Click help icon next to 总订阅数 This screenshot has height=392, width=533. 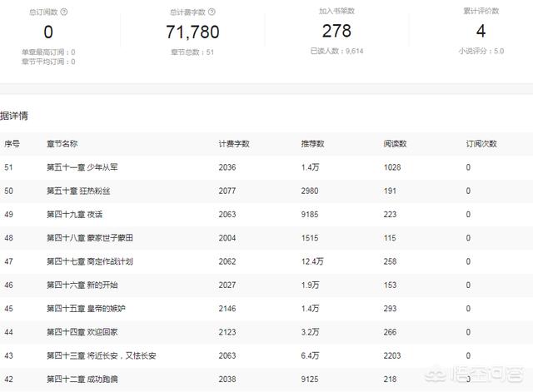64,12
